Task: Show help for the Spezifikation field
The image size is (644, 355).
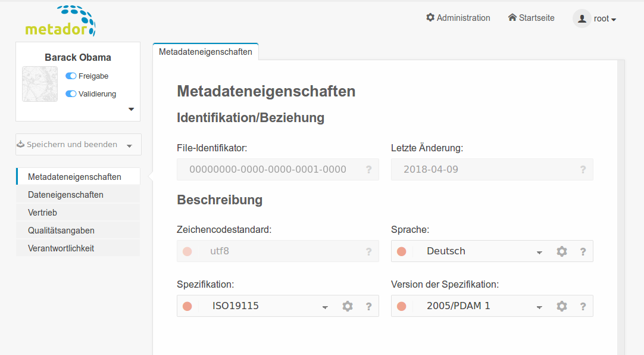Action: coord(369,306)
